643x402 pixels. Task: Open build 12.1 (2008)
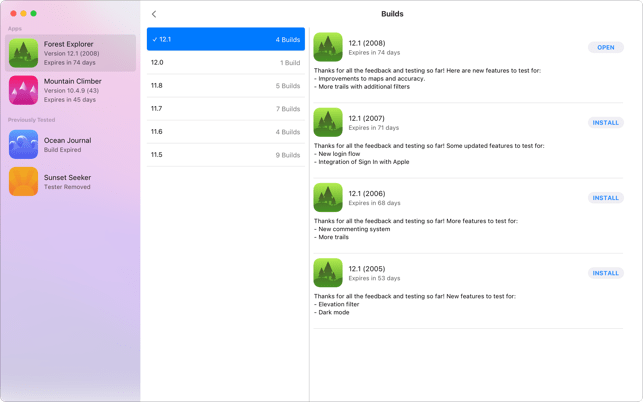tap(606, 48)
